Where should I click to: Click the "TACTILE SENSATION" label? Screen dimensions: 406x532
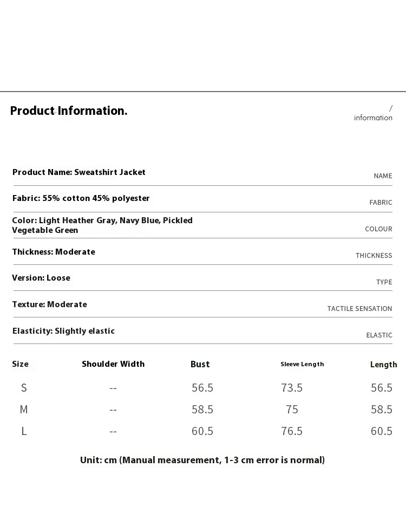[359, 309]
